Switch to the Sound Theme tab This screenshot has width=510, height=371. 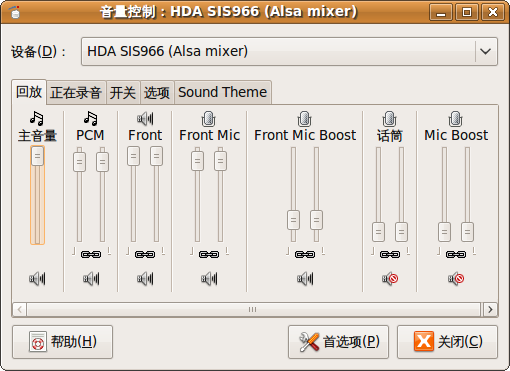[223, 92]
